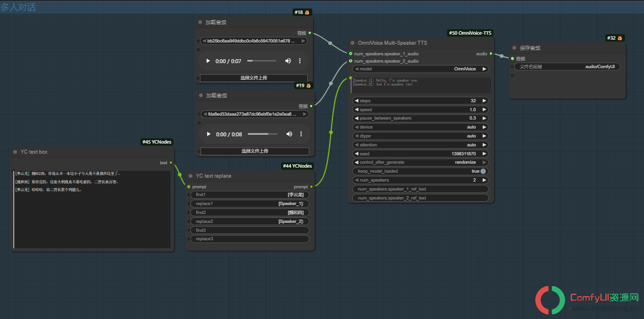The height and width of the screenshot is (319, 644).
Task: Click the speaker_2_audio input port
Action: coord(350,61)
